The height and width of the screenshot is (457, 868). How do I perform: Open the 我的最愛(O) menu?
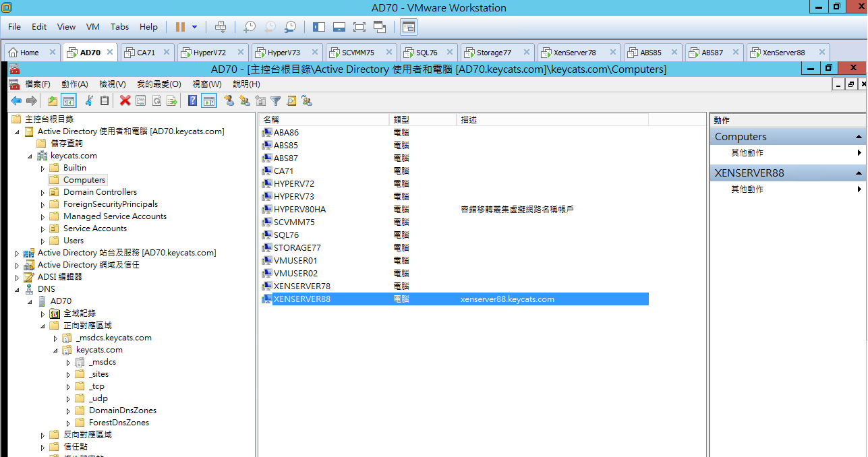pyautogui.click(x=159, y=84)
